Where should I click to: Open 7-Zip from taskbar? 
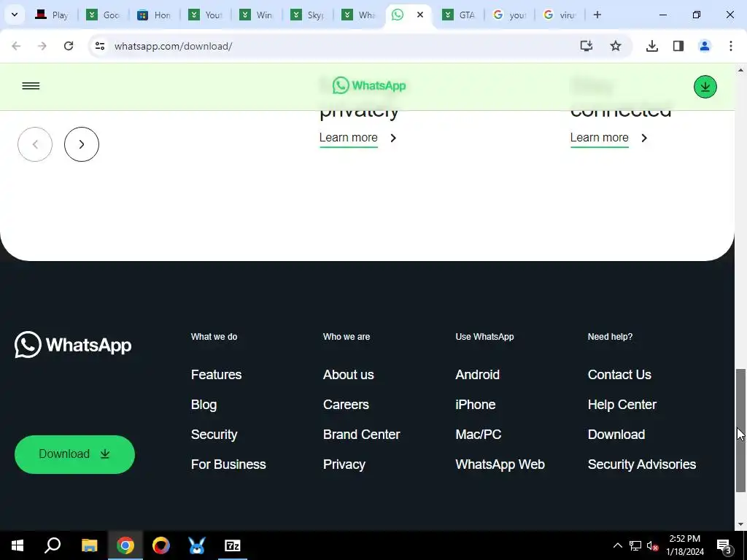[x=233, y=545]
